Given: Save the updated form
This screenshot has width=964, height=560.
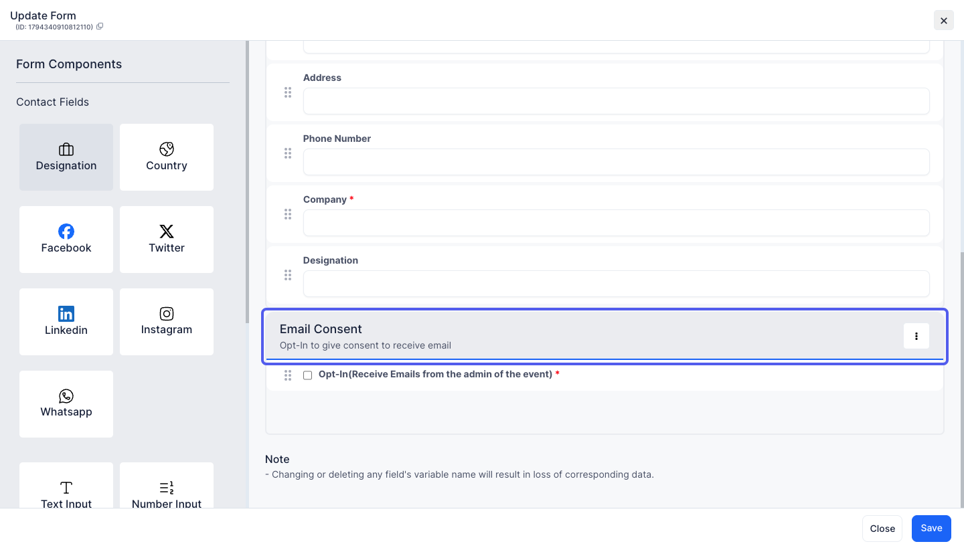Looking at the screenshot, I should pyautogui.click(x=931, y=528).
